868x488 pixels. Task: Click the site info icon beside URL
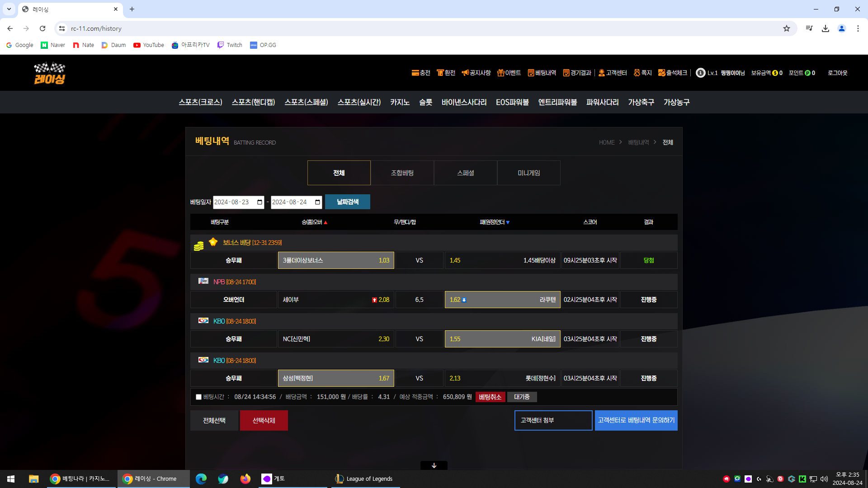point(62,28)
